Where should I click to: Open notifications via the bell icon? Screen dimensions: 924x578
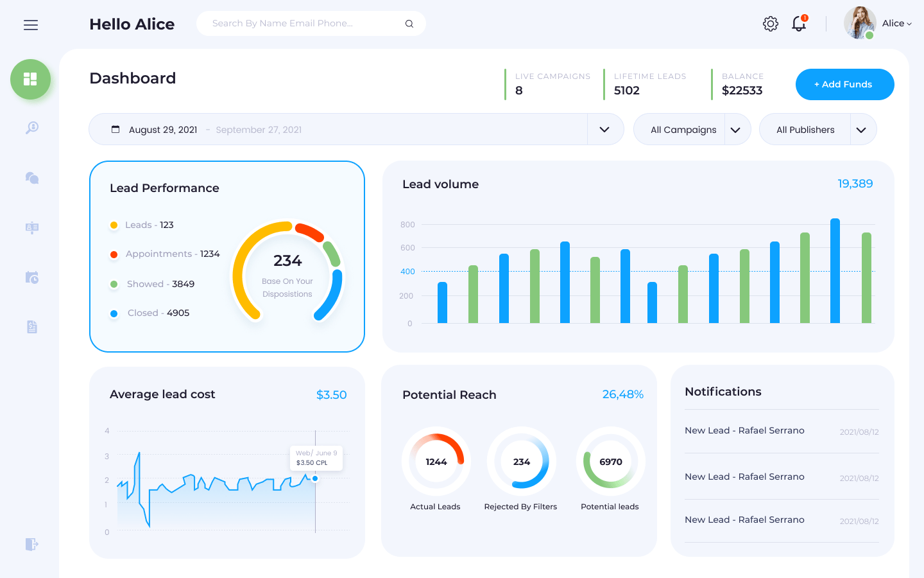tap(799, 24)
